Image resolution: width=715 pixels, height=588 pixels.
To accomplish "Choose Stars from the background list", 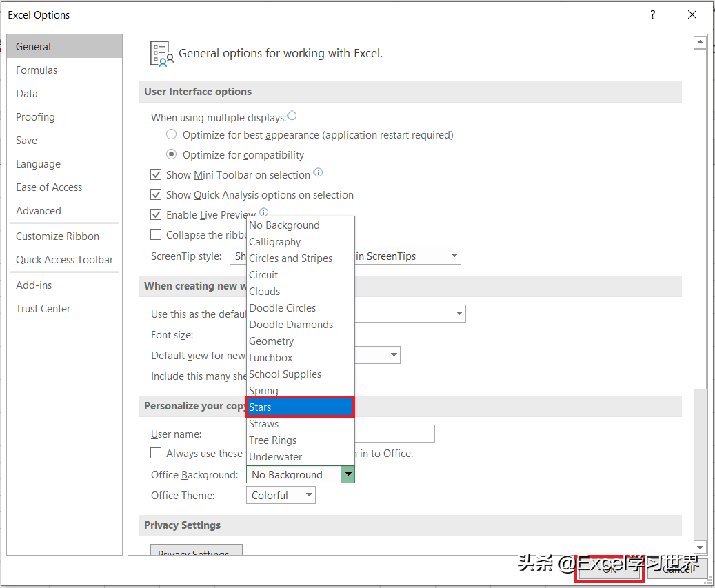I will click(301, 407).
